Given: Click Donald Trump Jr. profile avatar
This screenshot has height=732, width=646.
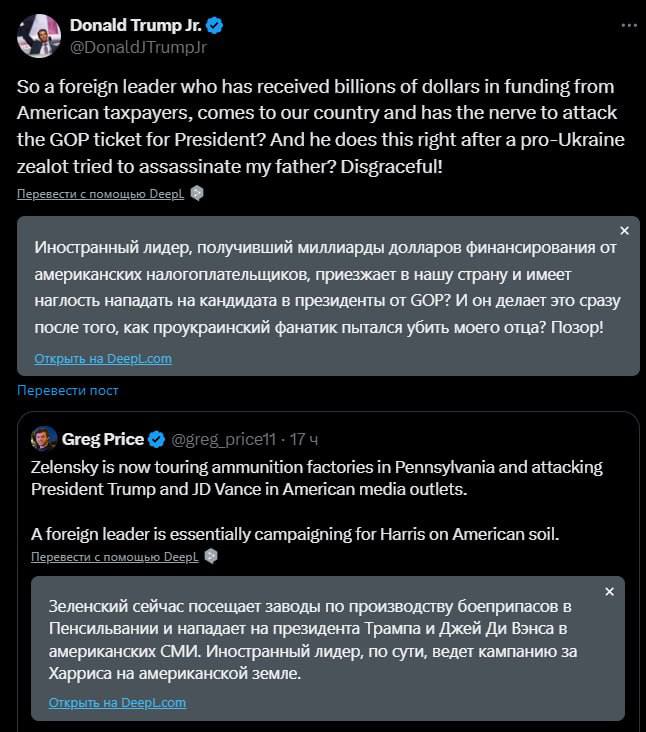Looking at the screenshot, I should tap(39, 35).
